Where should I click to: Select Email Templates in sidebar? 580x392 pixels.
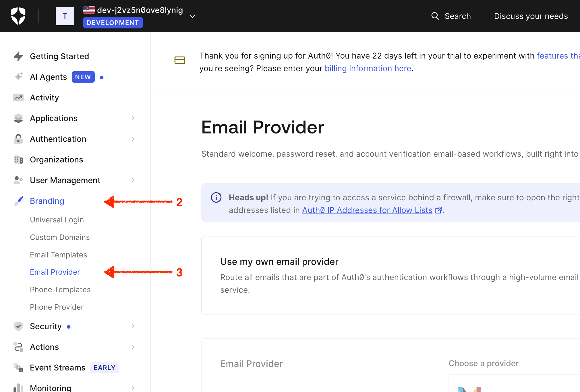(x=58, y=255)
